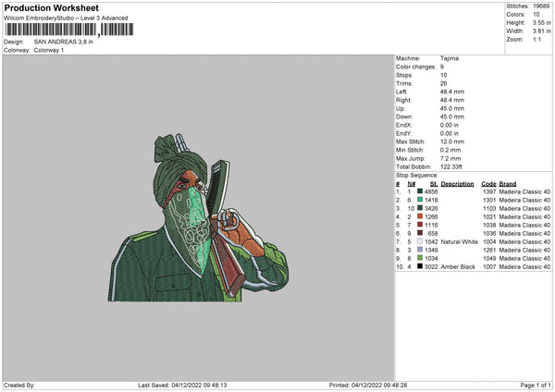Click the 'N#' column header
This screenshot has width=555, height=392.
(412, 184)
